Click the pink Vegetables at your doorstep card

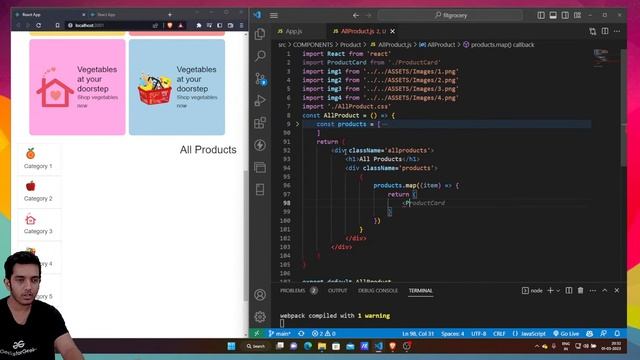coord(77,87)
